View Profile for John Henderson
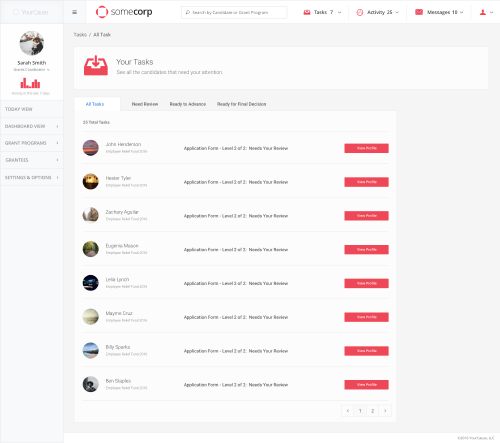The width and height of the screenshot is (500, 443). pyautogui.click(x=366, y=148)
